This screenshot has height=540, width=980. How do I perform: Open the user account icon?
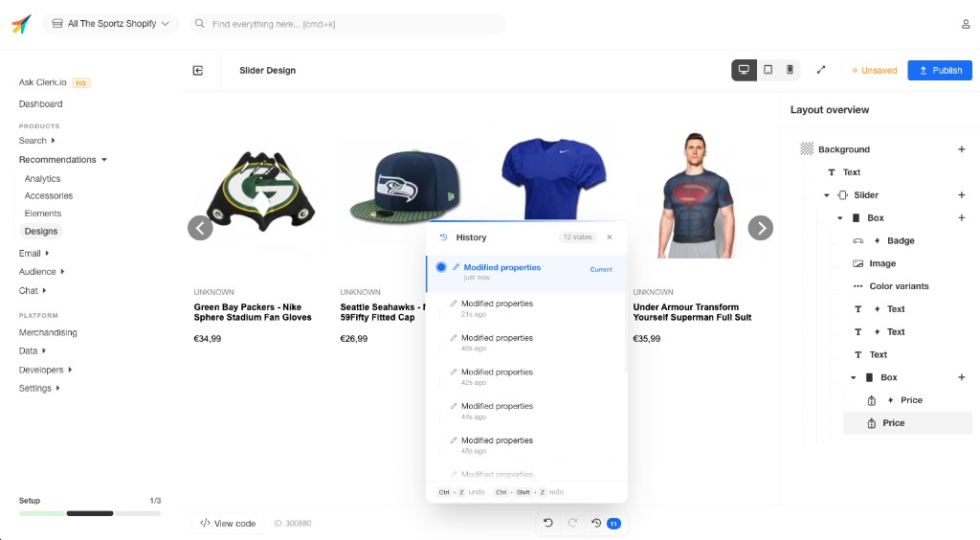point(966,24)
